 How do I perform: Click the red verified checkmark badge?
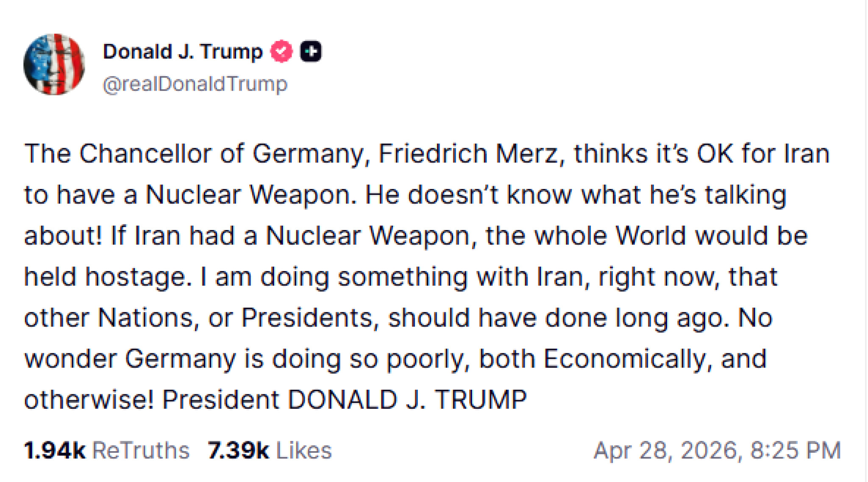281,52
